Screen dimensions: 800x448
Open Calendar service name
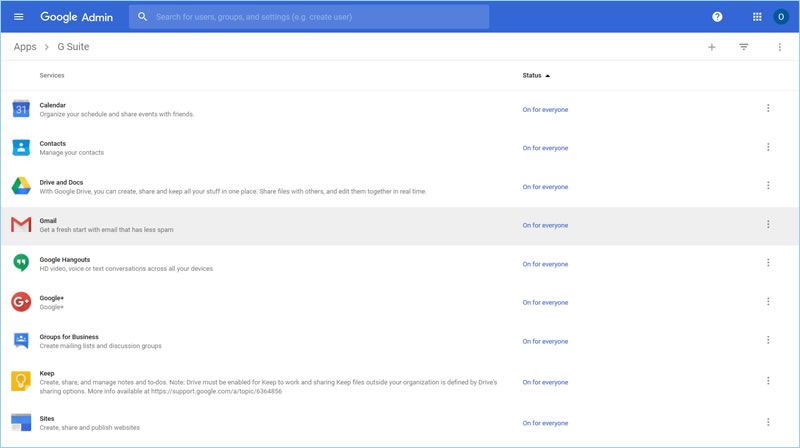click(x=53, y=105)
